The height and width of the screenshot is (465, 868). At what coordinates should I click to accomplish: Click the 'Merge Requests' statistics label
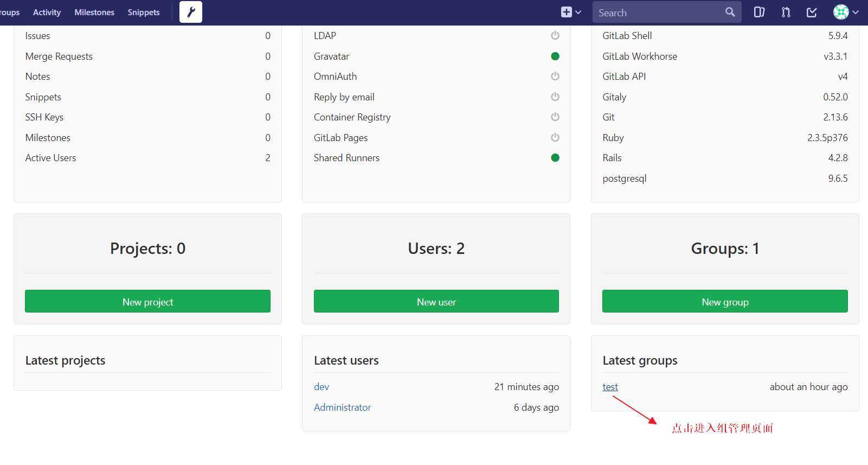pos(59,56)
